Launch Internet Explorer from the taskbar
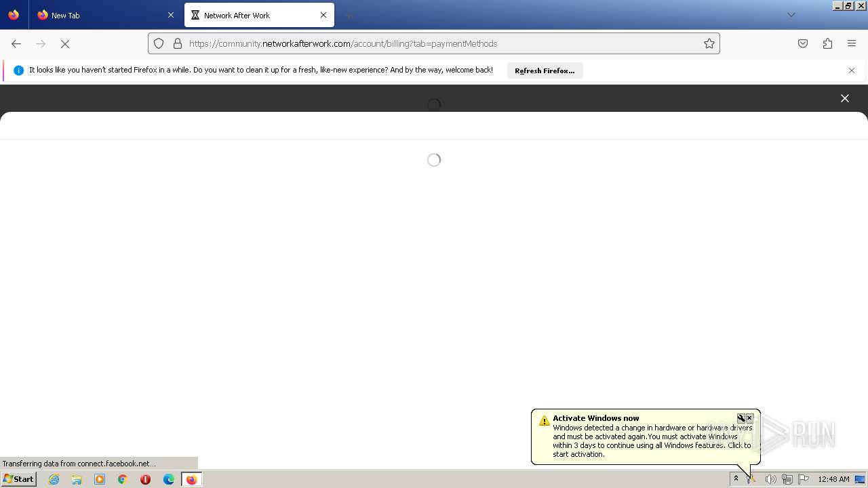Image resolution: width=868 pixels, height=488 pixels. 54,479
